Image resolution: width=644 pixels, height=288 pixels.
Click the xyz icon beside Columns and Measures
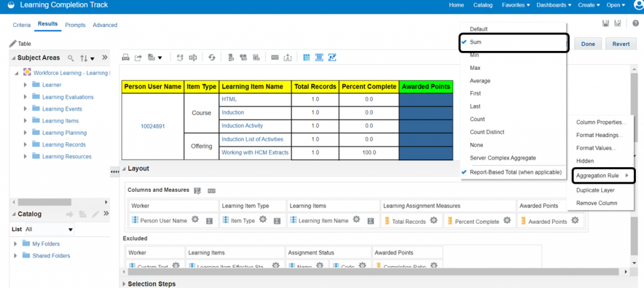211,191
